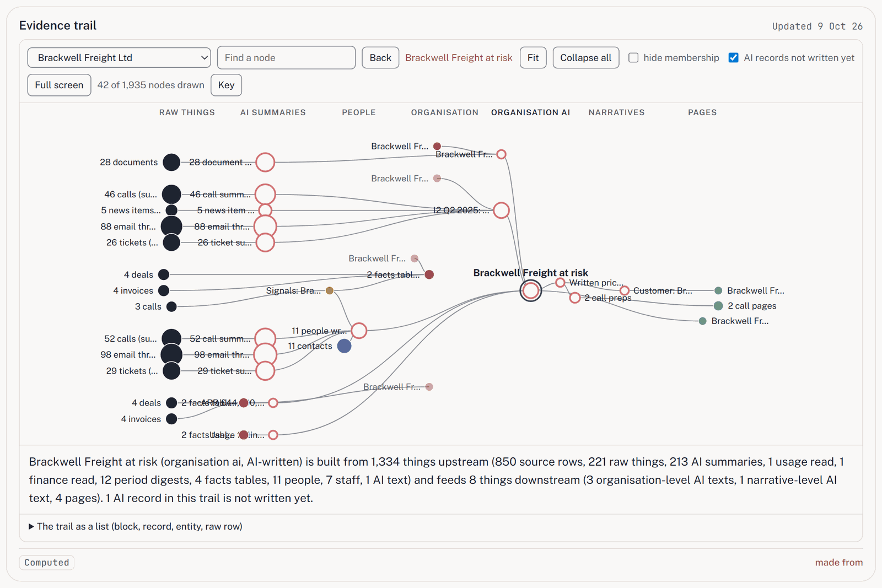Select the '2 call preps' outlined node

coord(575,298)
